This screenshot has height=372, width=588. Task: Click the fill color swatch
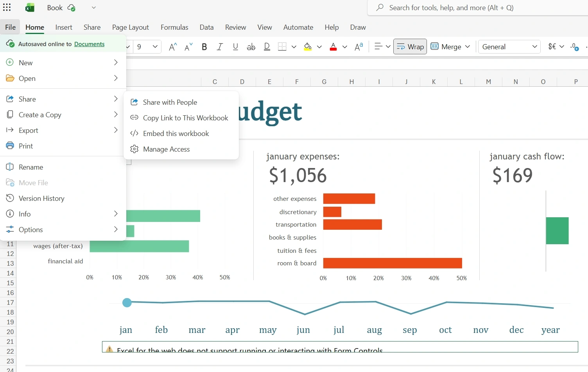click(x=308, y=47)
